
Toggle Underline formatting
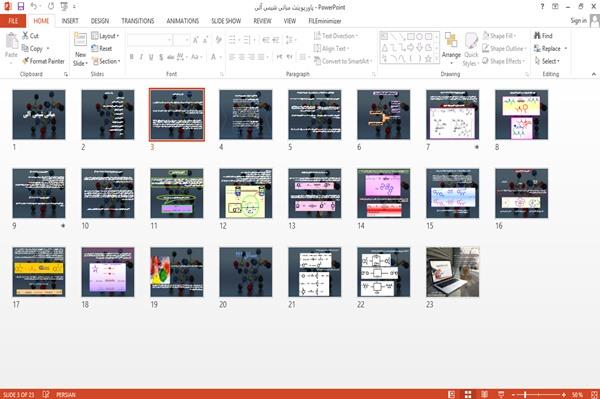[x=151, y=57]
